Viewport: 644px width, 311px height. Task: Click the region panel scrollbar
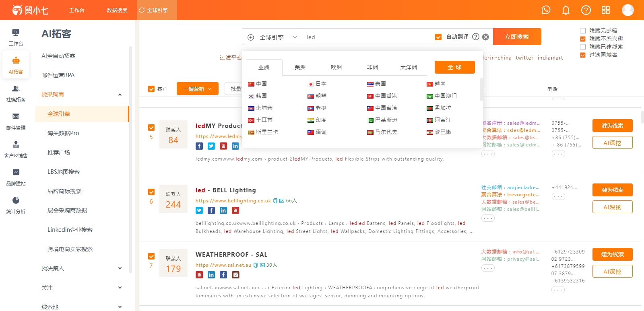(x=481, y=89)
